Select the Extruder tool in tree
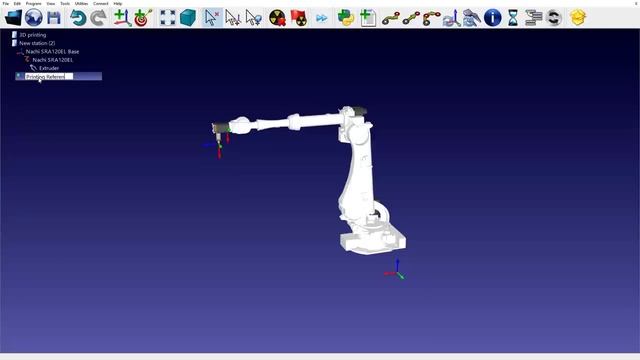The width and height of the screenshot is (640, 360). 49,68
